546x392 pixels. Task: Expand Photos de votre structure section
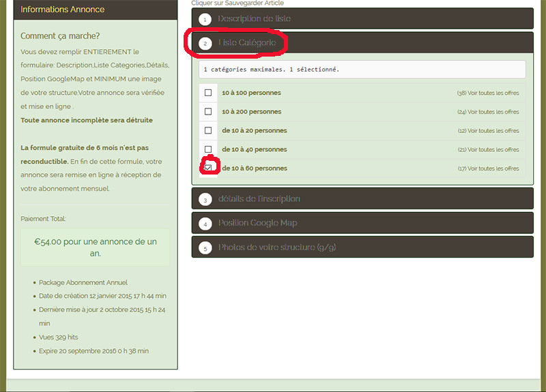pyautogui.click(x=362, y=247)
